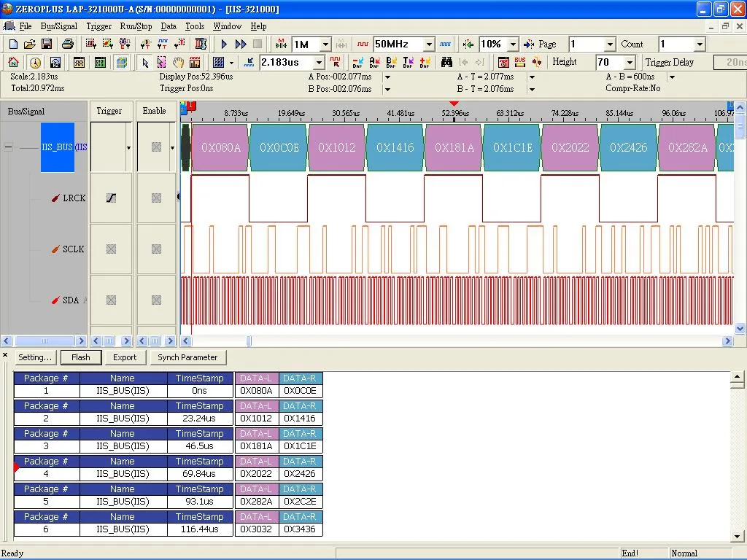The width and height of the screenshot is (747, 560).
Task: Click the T Bar go-to icon
Action: [408, 63]
